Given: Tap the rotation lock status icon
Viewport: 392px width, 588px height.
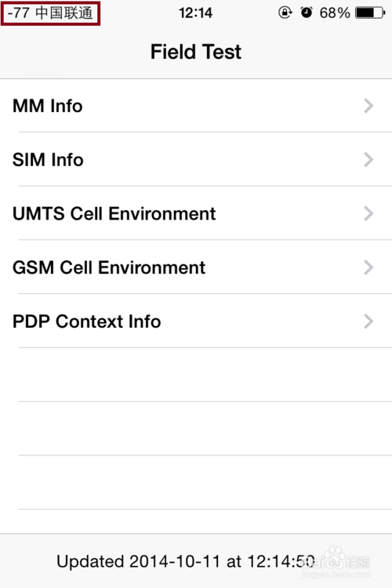Looking at the screenshot, I should pyautogui.click(x=285, y=13).
